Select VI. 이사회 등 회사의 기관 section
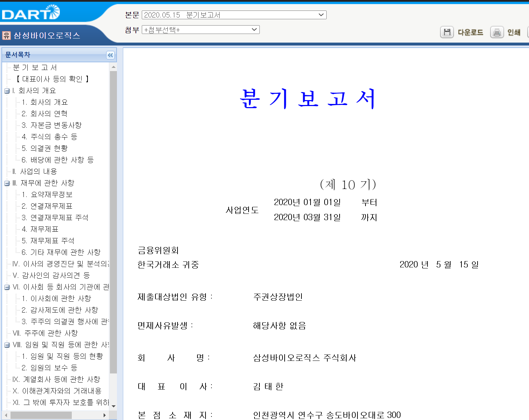 pyautogui.click(x=61, y=287)
